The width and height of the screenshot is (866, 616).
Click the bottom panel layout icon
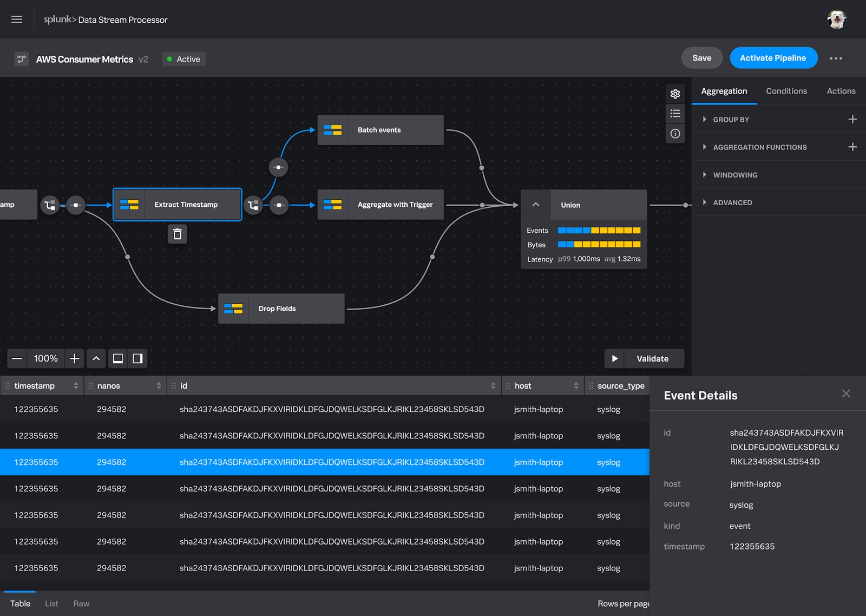point(117,358)
